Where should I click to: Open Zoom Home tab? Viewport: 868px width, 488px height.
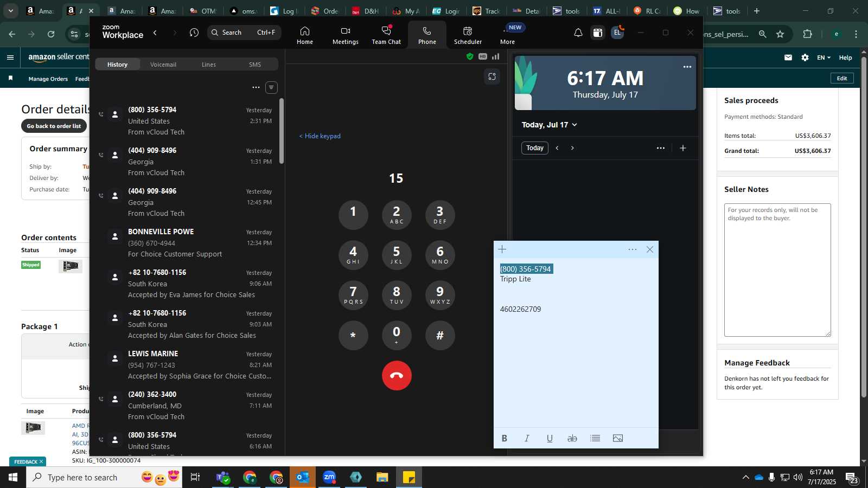coord(304,35)
